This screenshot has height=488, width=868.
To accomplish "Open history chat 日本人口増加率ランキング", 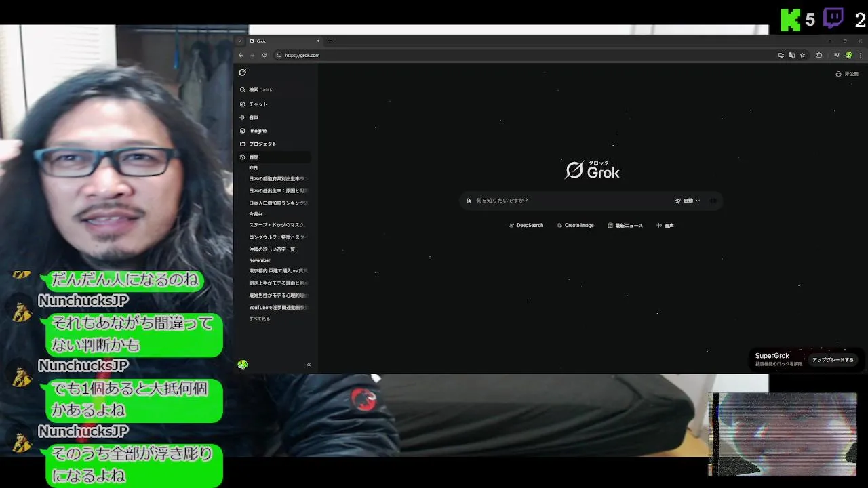I will coord(278,203).
